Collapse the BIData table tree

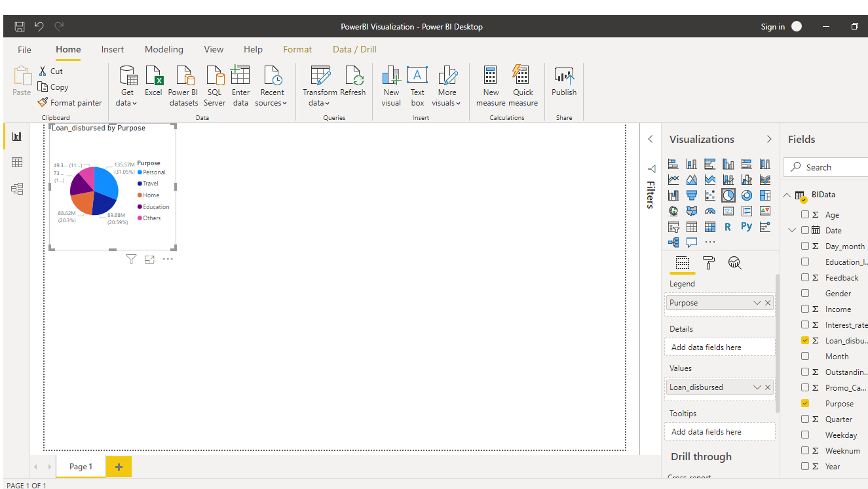pos(787,195)
